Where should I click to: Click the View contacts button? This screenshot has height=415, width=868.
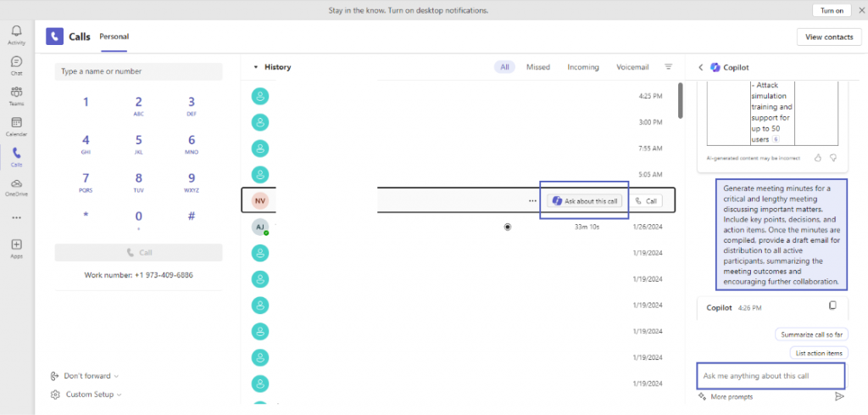[x=829, y=37]
